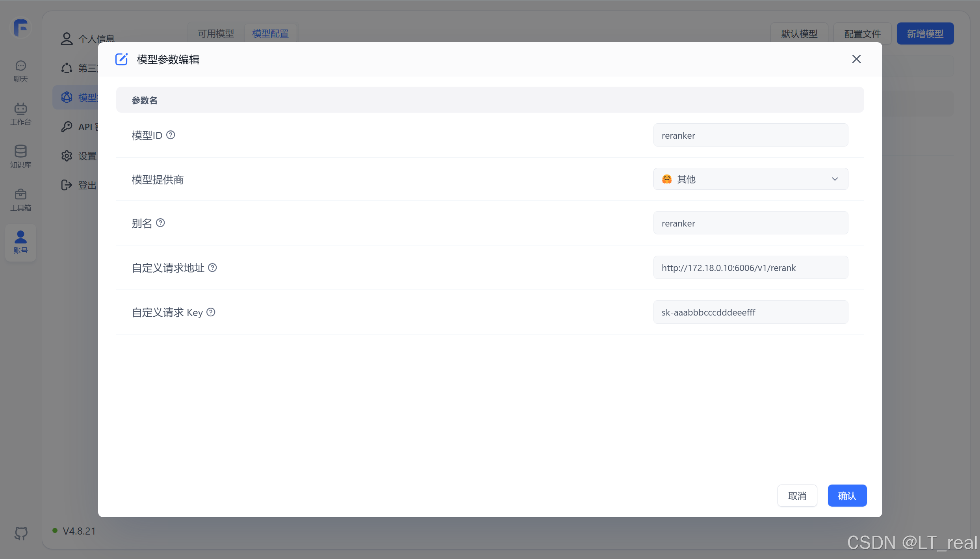Switch to the 可用模型 tab
The image size is (980, 559).
click(x=216, y=34)
